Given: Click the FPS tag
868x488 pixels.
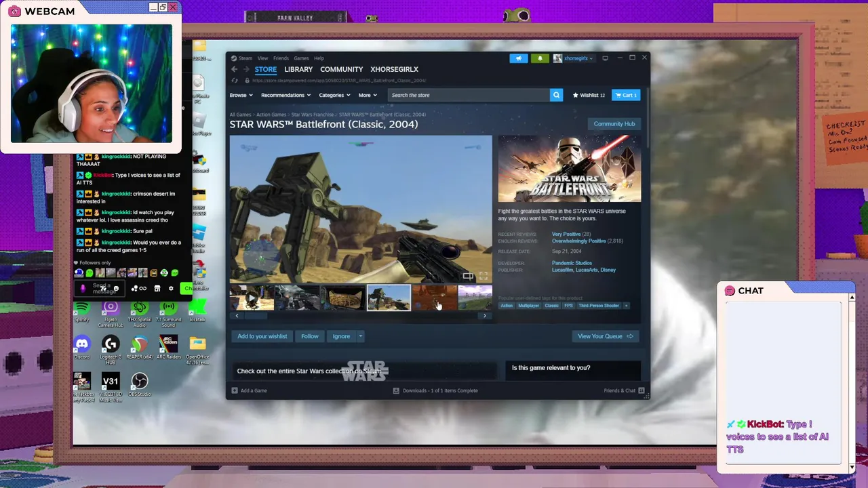Looking at the screenshot, I should (568, 306).
